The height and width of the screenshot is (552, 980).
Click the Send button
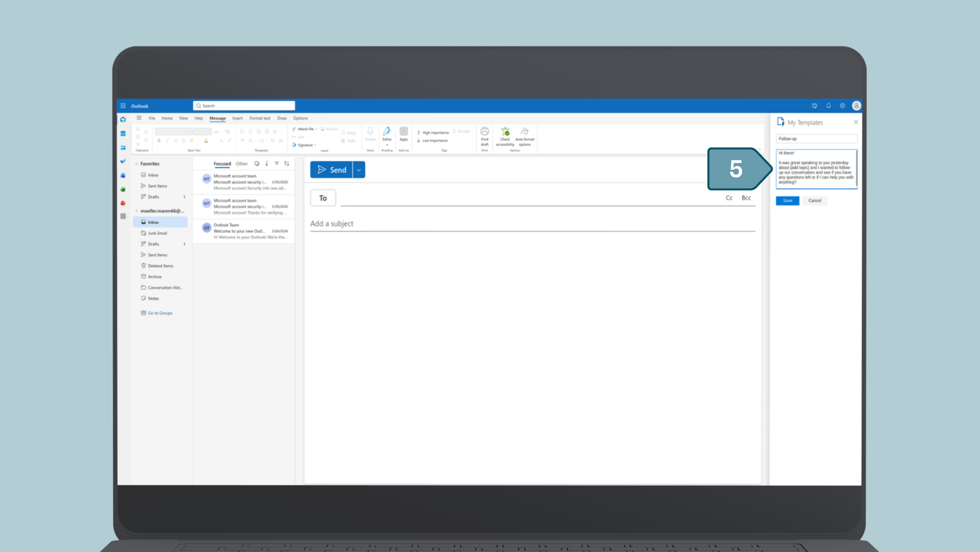tap(332, 170)
